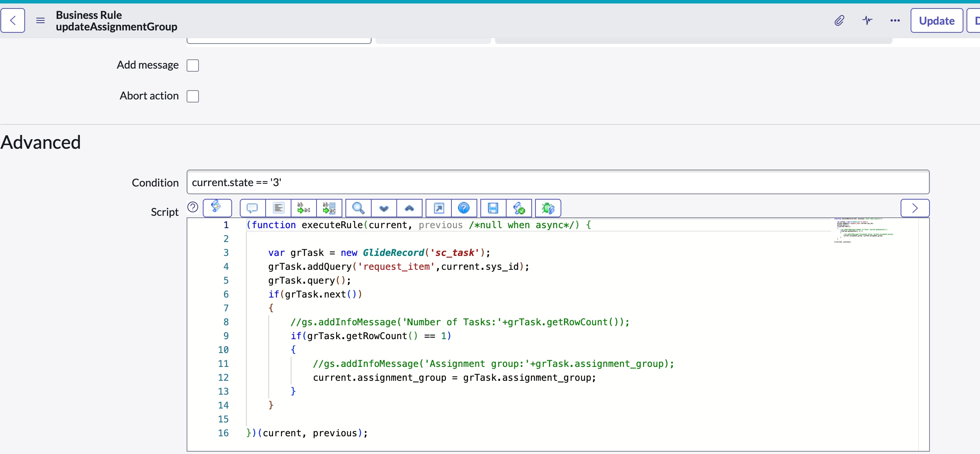
Task: Open the activity stream
Action: (x=867, y=20)
